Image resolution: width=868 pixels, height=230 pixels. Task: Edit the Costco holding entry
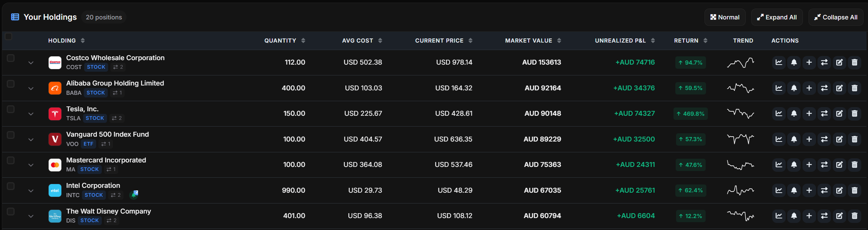pos(840,62)
